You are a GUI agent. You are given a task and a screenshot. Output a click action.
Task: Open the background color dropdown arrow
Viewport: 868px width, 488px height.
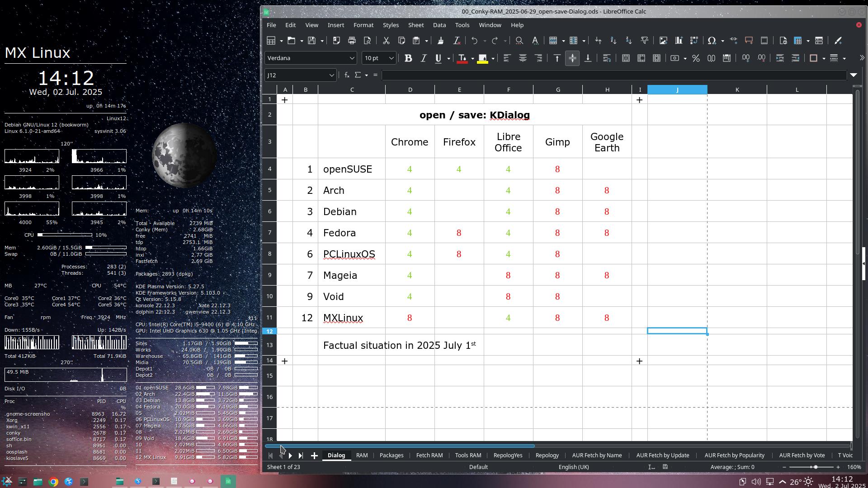[x=493, y=58]
